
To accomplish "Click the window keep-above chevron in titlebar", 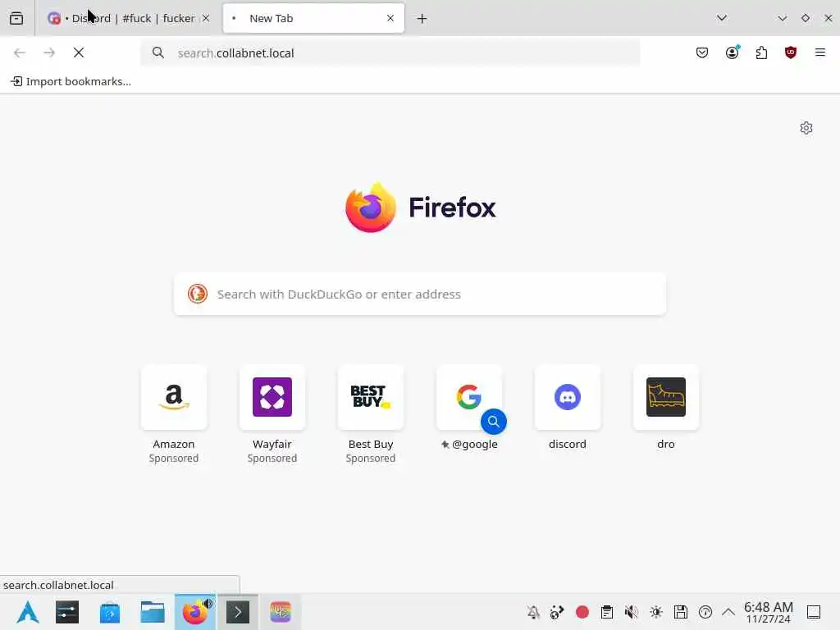I will click(x=782, y=18).
